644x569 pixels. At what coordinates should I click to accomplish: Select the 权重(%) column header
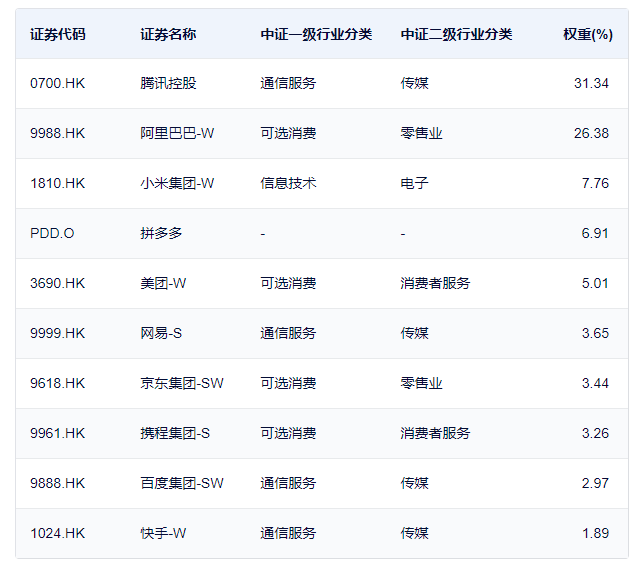tap(588, 35)
